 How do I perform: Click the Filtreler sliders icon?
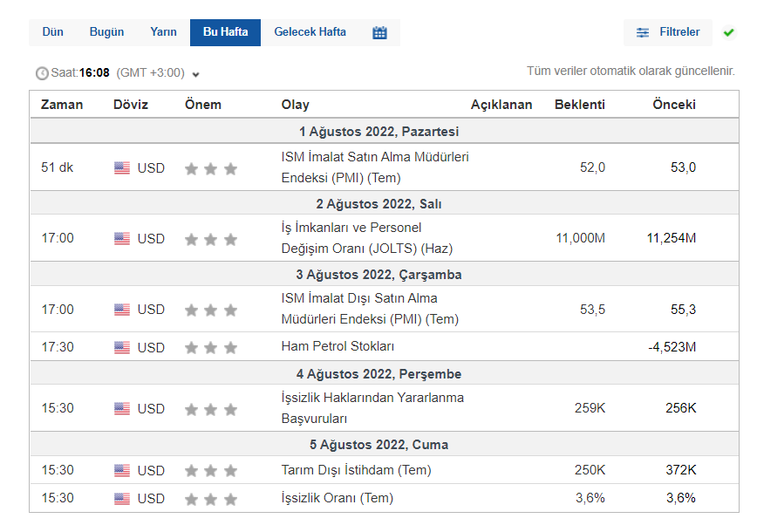643,32
